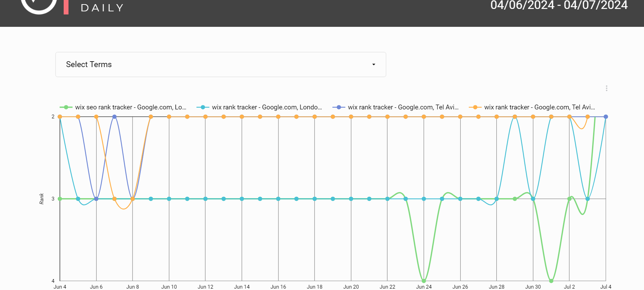Click the green legend line marker
644x290 pixels.
coord(66,107)
